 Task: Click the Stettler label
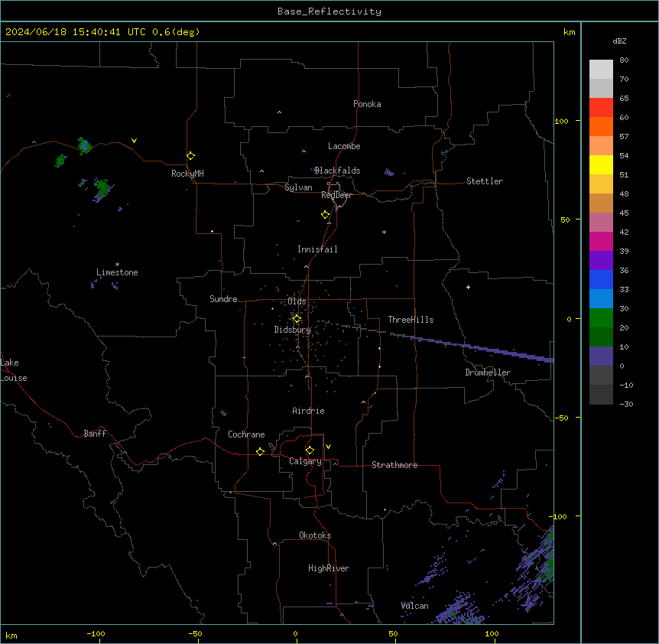pyautogui.click(x=485, y=181)
